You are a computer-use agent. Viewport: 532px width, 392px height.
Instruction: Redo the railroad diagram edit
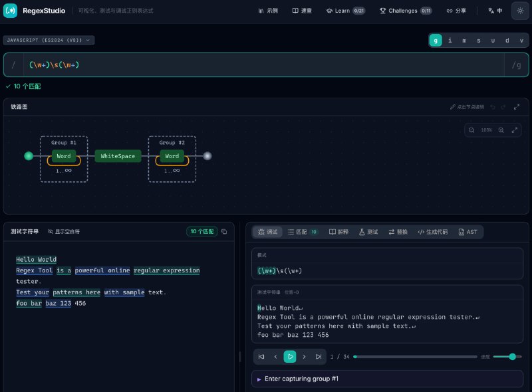[x=503, y=107]
